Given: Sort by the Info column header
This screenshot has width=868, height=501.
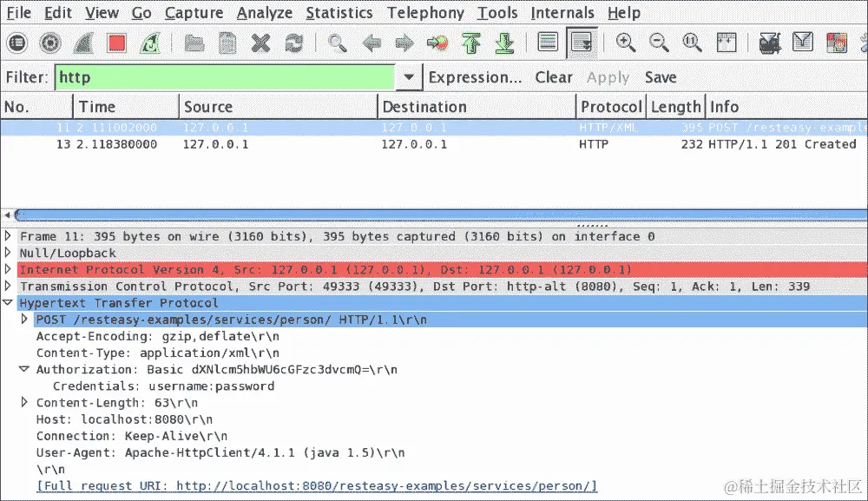Looking at the screenshot, I should coord(786,106).
